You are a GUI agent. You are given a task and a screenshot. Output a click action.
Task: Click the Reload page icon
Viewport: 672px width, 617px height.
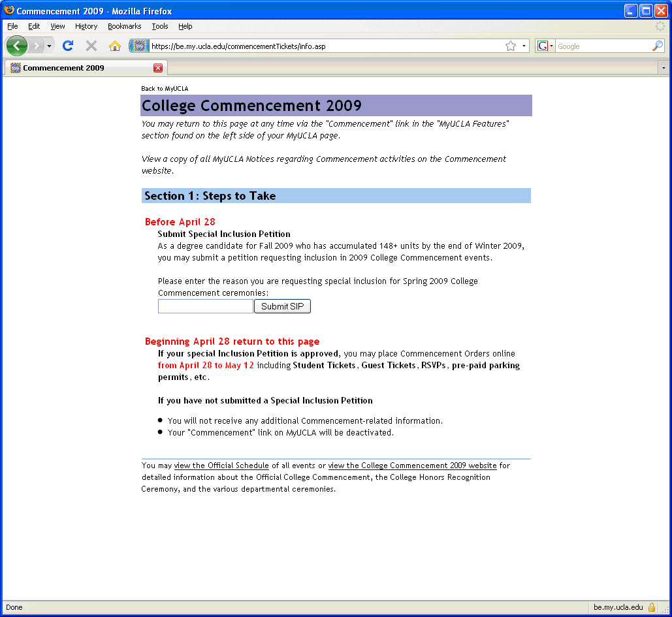[67, 46]
